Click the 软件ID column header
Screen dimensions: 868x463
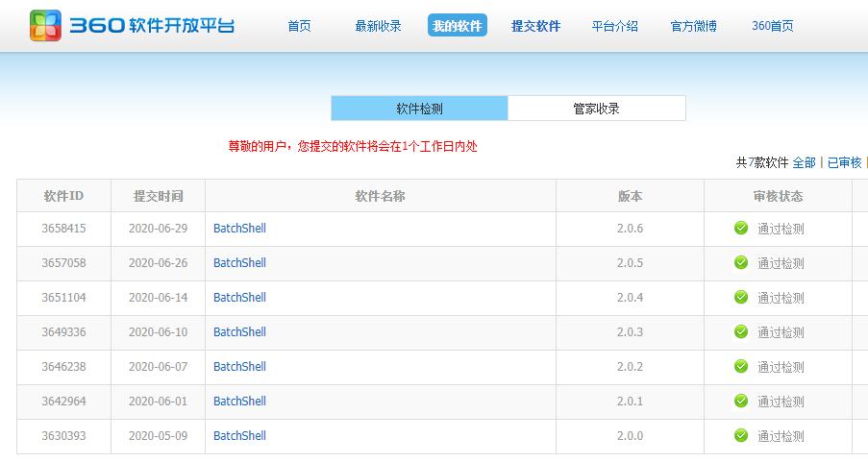63,196
